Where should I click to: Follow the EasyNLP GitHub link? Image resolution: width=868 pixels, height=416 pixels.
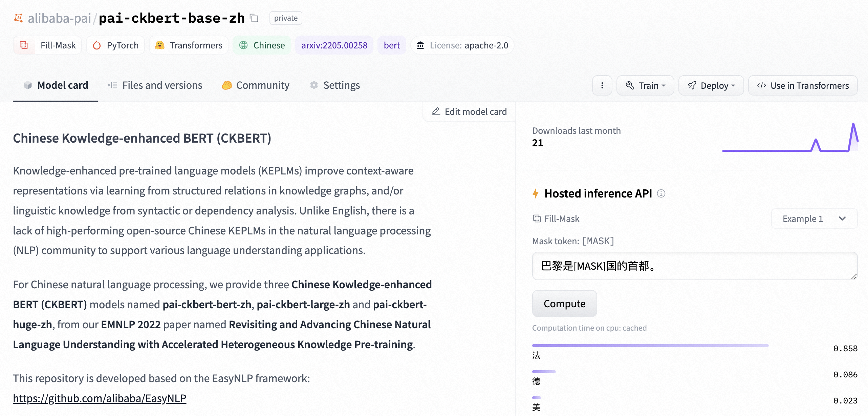(99, 398)
